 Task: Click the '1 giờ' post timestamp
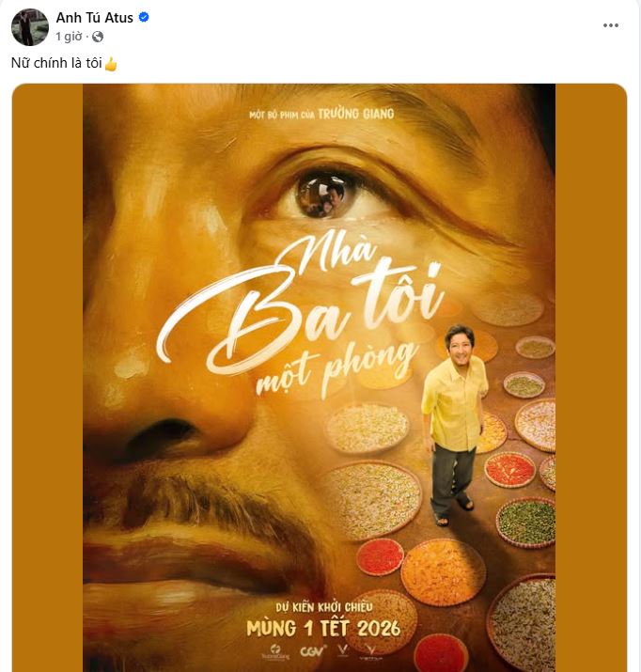point(68,37)
